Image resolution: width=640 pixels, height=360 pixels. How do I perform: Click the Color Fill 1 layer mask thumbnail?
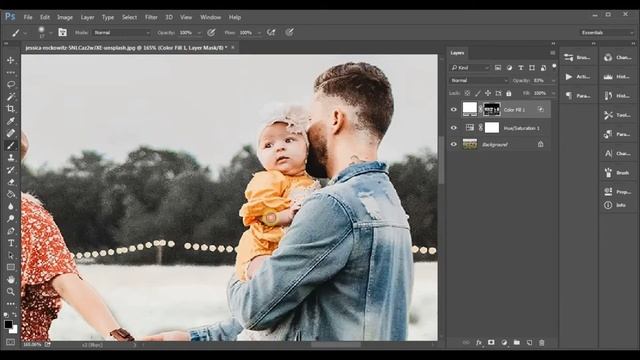click(492, 109)
